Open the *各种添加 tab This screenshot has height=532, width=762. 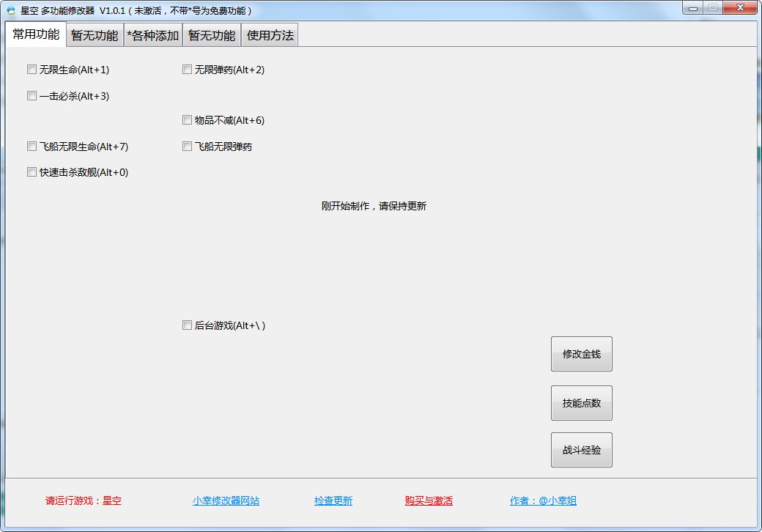152,35
